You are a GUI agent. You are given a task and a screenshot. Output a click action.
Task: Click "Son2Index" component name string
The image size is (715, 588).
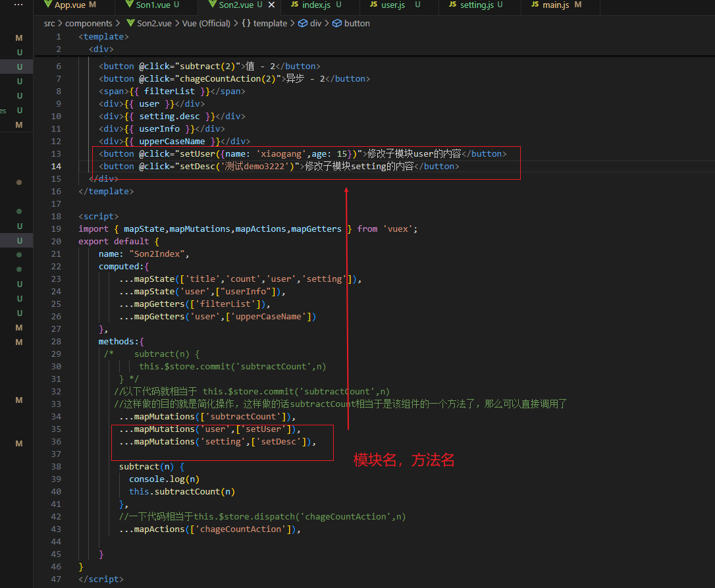click(x=157, y=254)
